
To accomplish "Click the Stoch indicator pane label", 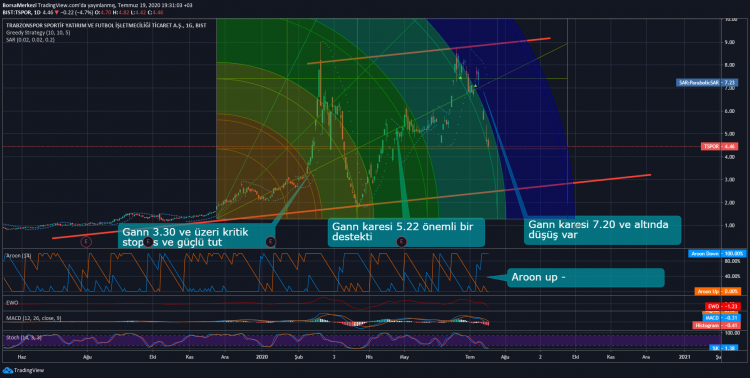I will click(x=23, y=338).
